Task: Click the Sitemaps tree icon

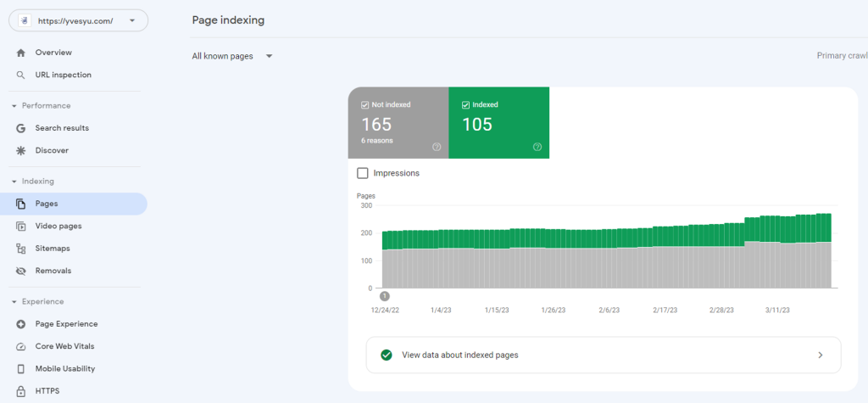Action: point(21,249)
